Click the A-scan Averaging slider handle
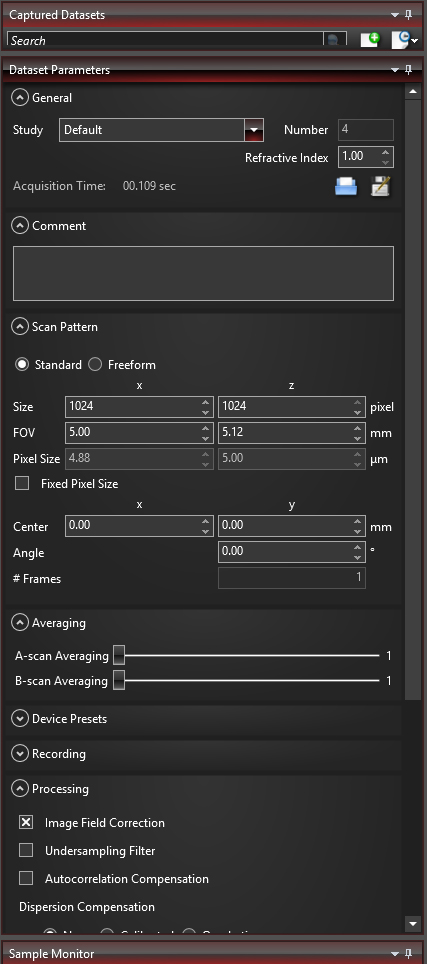The image size is (427, 964). [x=119, y=655]
